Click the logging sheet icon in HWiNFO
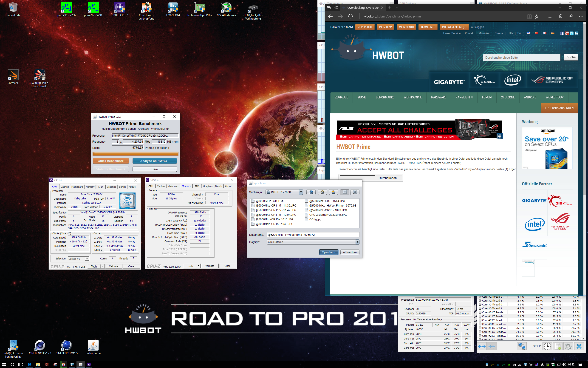This screenshot has height=368, width=588. pyautogui.click(x=558, y=346)
